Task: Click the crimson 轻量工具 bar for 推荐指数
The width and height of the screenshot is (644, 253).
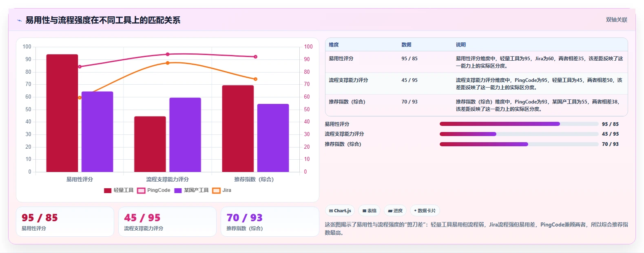Action: [x=238, y=129]
